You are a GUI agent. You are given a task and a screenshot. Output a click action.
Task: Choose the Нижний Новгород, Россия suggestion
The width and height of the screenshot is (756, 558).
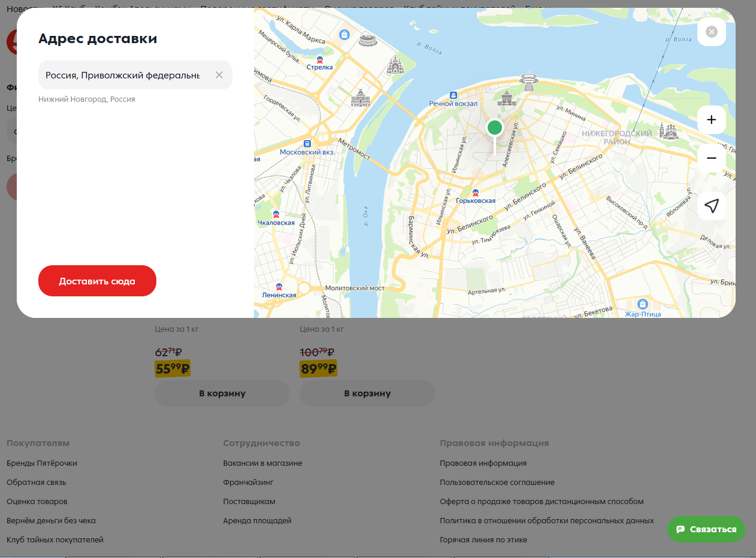click(87, 99)
